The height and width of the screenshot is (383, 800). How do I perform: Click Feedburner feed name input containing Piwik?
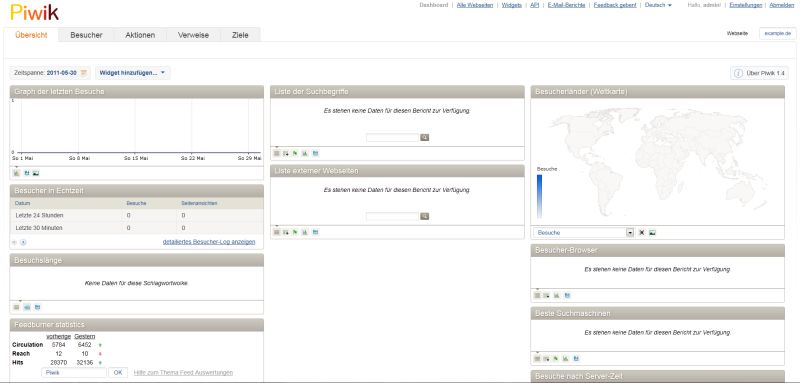click(74, 373)
